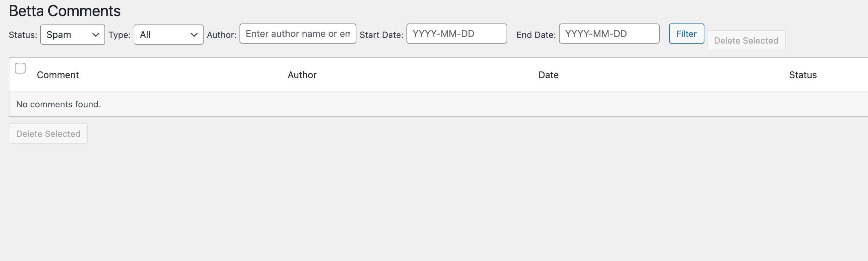Click the Status: label beside the Spam dropdown
Viewport: 868px width, 261px height.
tap(23, 35)
